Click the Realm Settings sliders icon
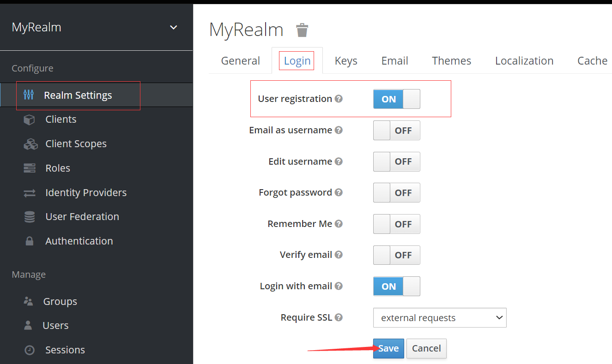Screen dimensions: 612x364 (x=29, y=95)
